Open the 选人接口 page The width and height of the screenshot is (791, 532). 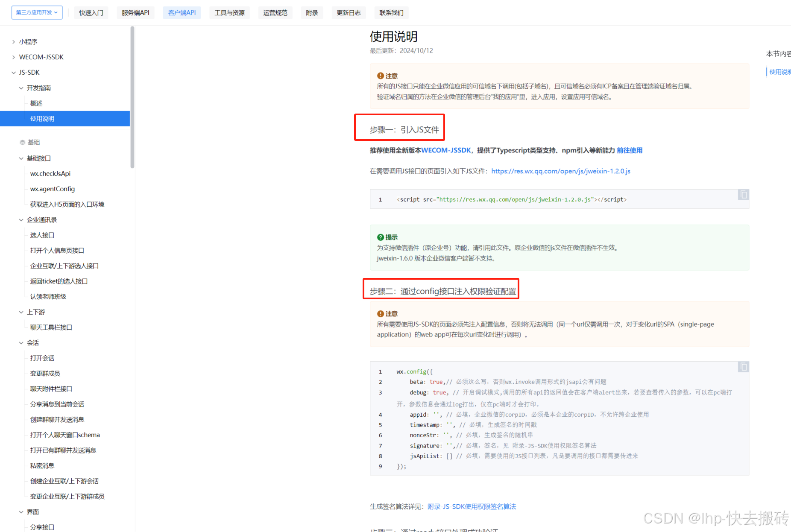coord(42,235)
